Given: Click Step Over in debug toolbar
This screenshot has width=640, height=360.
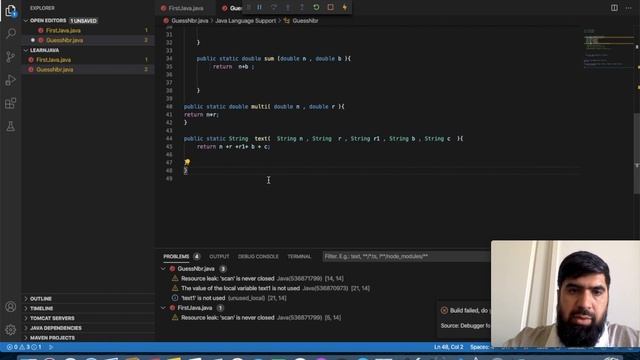Looking at the screenshot, I should coord(274,7).
